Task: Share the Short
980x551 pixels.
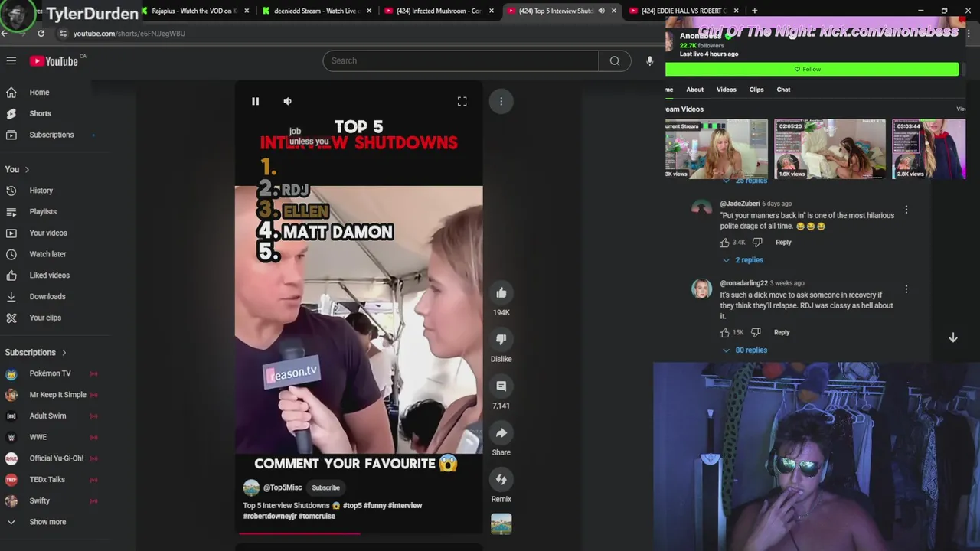Action: coord(501,432)
